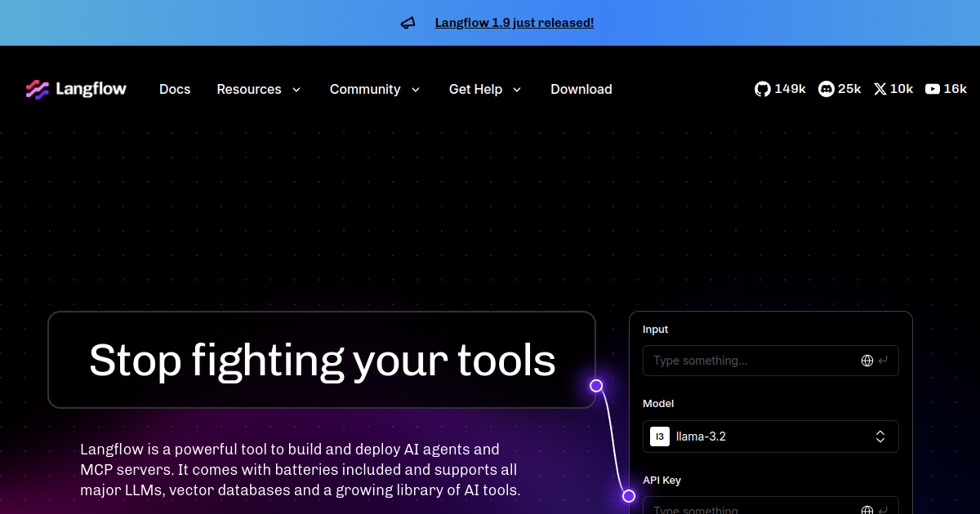Click the connector node beside the headline
The height and width of the screenshot is (514, 980).
pyautogui.click(x=596, y=386)
